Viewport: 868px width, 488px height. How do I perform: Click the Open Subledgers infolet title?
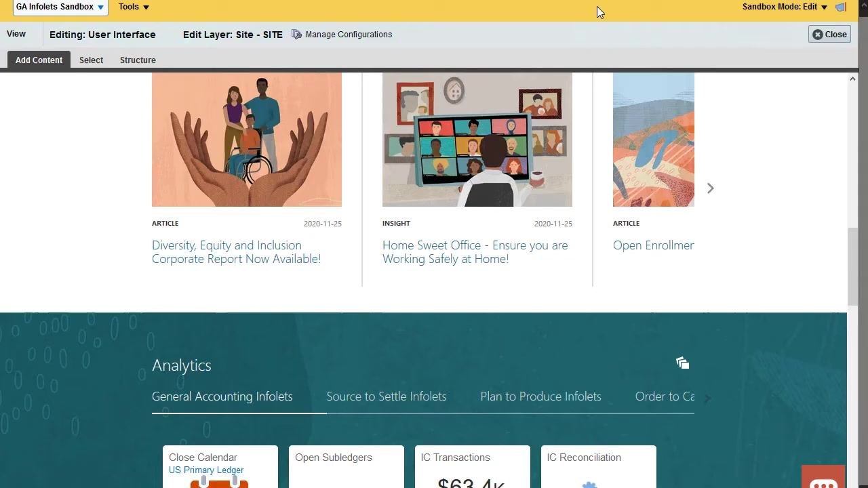(x=334, y=457)
